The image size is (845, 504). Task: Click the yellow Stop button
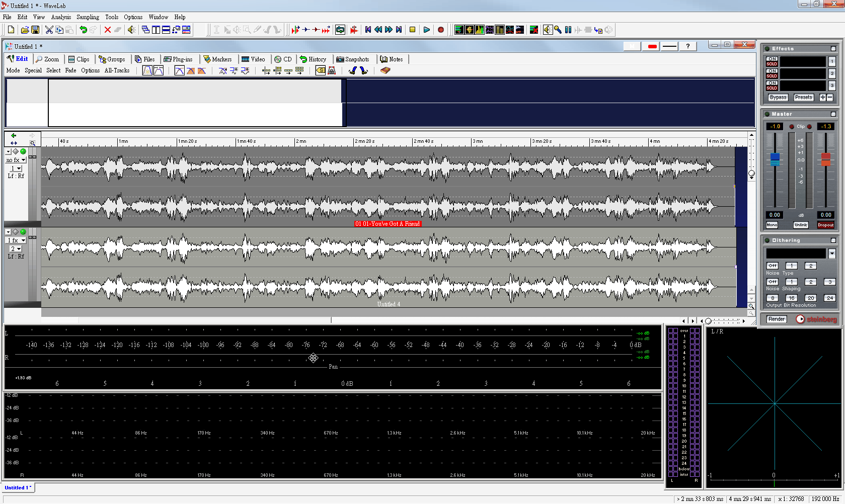(x=412, y=30)
